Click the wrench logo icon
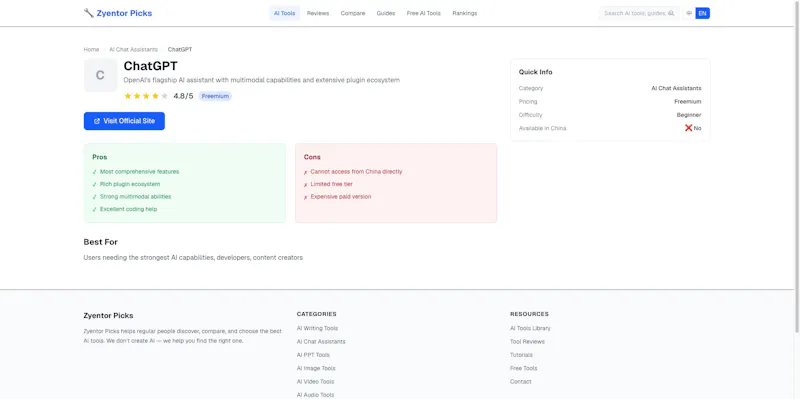Image resolution: width=800 pixels, height=399 pixels. [88, 13]
